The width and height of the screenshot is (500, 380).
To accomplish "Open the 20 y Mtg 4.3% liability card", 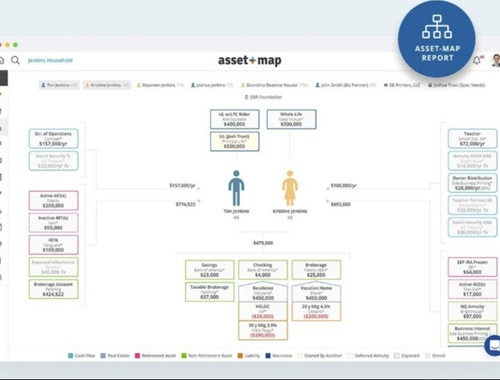I will 316,311.
